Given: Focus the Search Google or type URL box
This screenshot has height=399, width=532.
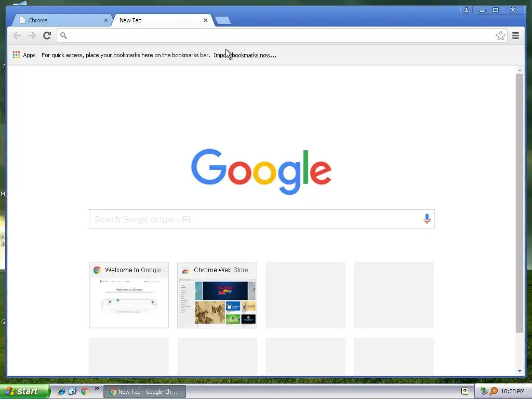Looking at the screenshot, I should tap(262, 219).
